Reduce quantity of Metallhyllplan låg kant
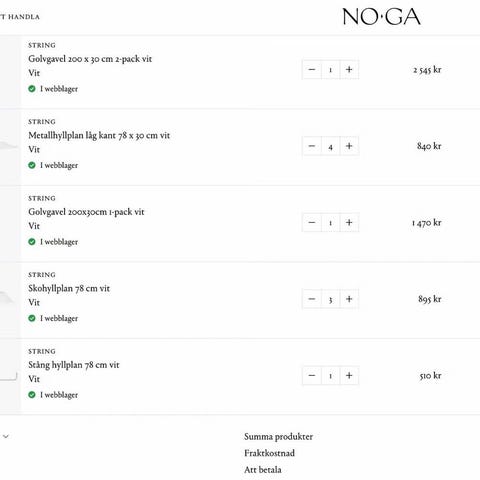This screenshot has width=480, height=480. [x=312, y=146]
